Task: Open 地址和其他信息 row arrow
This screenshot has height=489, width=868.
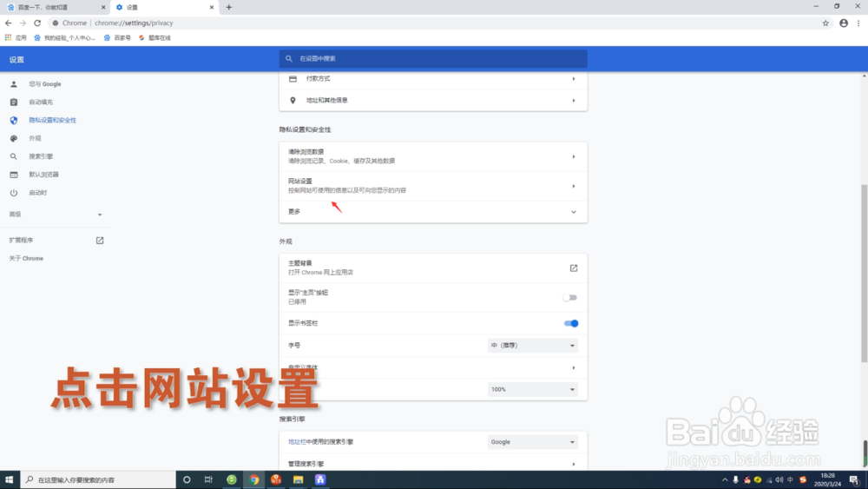Action: [574, 100]
